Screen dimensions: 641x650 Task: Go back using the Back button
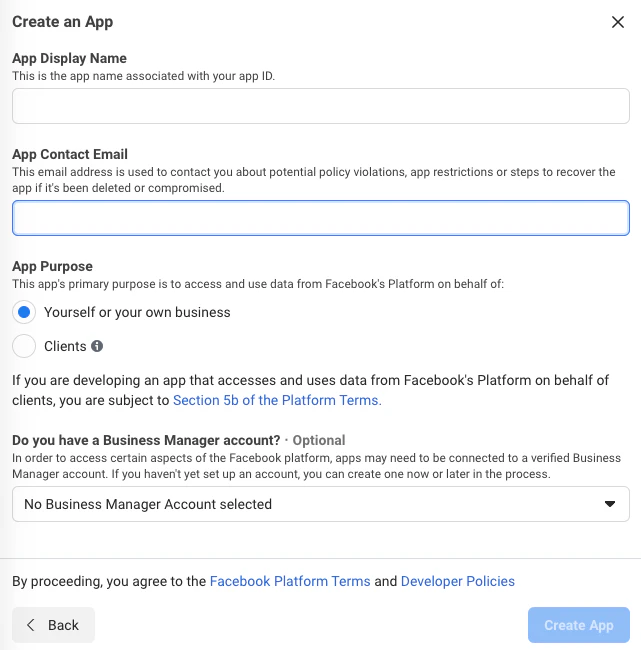(53, 625)
